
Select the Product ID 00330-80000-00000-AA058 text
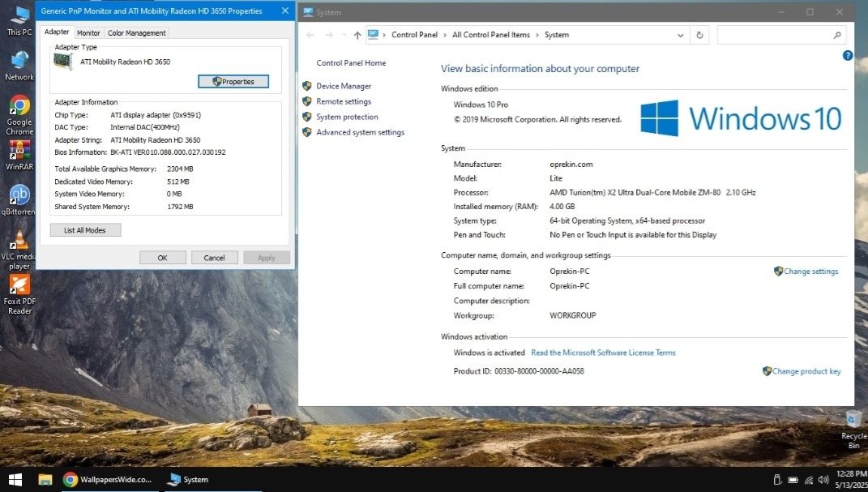click(x=539, y=371)
